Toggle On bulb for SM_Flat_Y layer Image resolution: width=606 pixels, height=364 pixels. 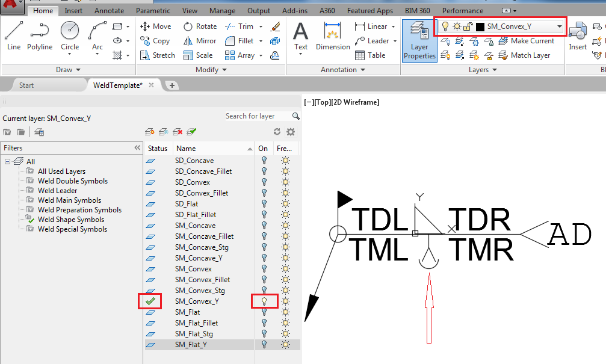point(264,344)
